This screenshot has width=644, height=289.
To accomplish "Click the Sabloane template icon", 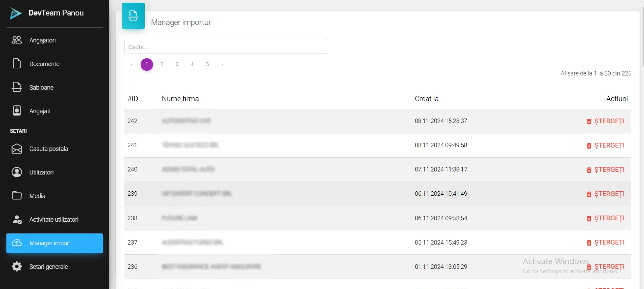I will point(17,87).
